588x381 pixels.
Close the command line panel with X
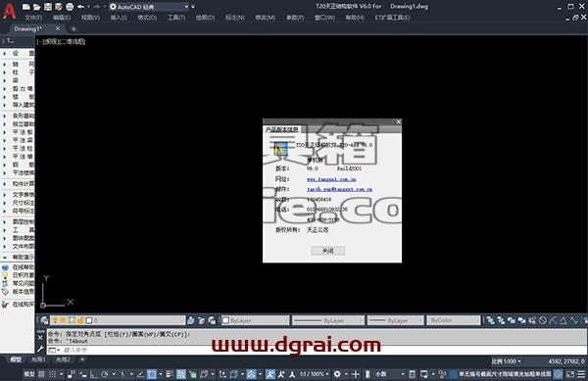coord(40,338)
